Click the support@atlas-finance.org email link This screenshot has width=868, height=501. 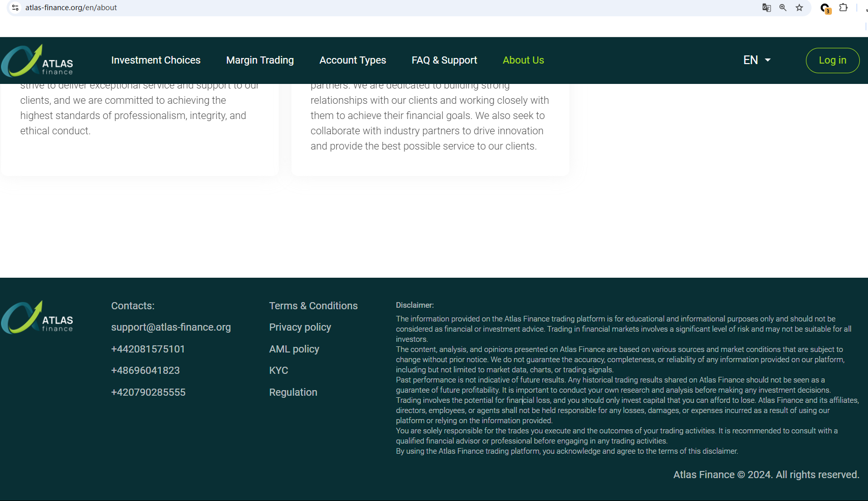pos(171,327)
